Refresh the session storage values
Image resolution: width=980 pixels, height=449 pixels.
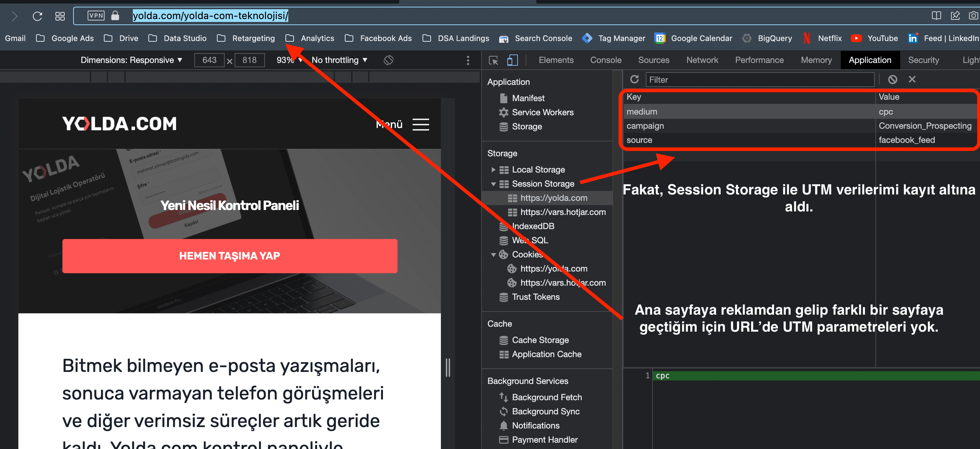(634, 79)
